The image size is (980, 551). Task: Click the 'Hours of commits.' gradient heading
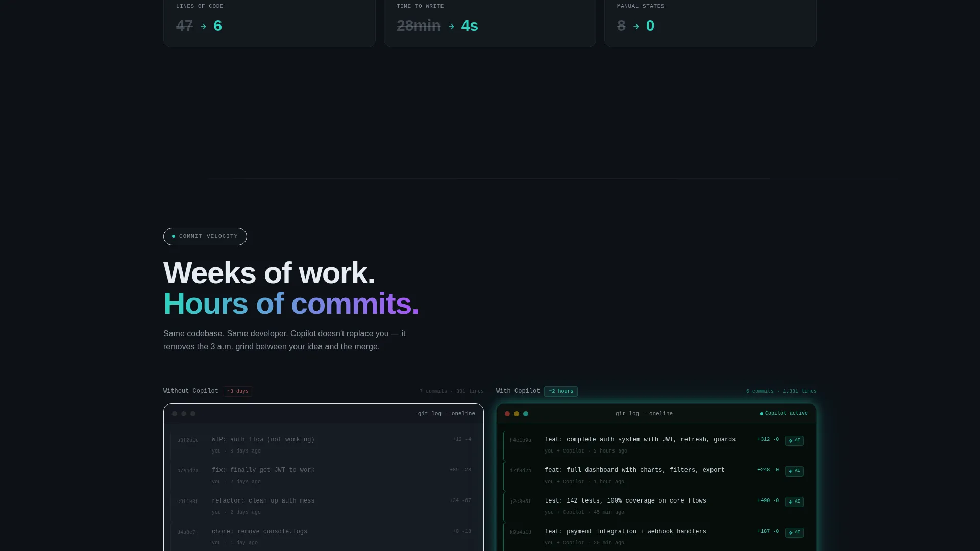pos(291,304)
